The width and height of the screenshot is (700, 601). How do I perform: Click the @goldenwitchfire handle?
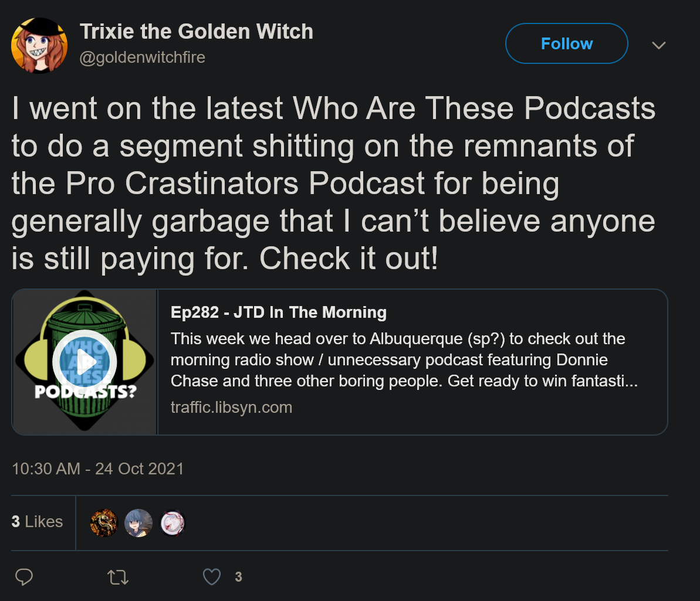click(x=143, y=57)
